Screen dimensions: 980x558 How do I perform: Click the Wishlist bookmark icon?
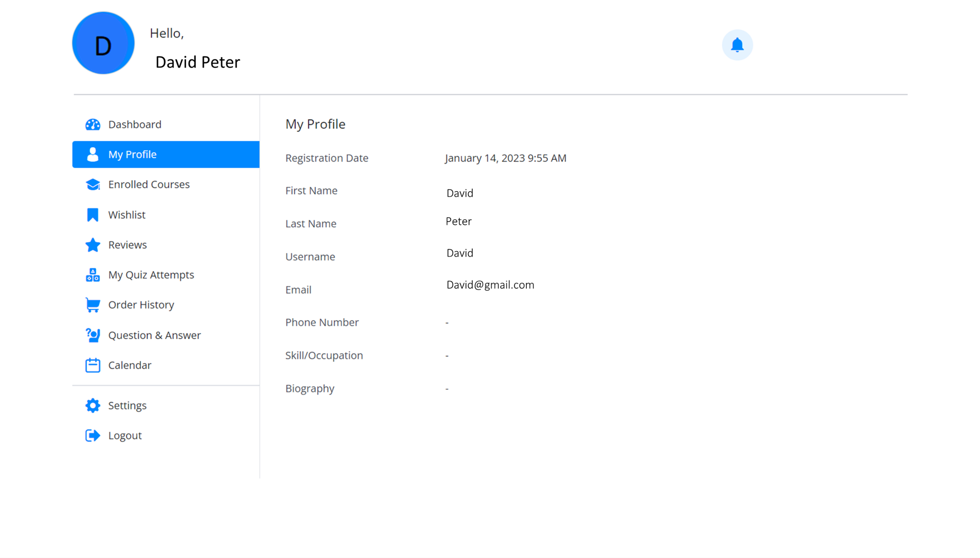93,215
